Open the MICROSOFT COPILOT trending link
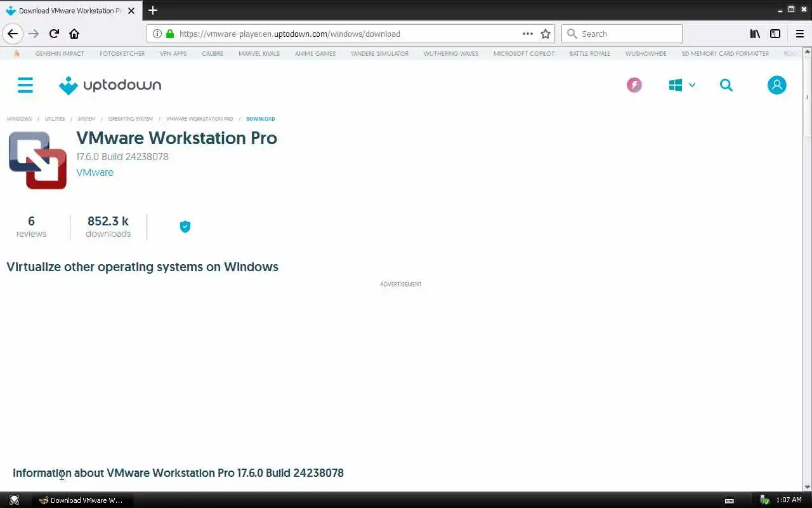This screenshot has width=812, height=508. click(524, 53)
